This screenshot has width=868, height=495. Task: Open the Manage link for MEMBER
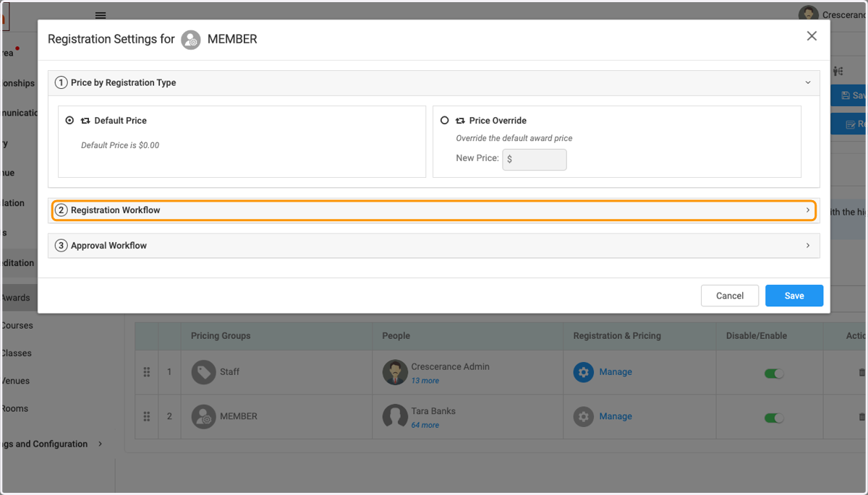tap(616, 416)
